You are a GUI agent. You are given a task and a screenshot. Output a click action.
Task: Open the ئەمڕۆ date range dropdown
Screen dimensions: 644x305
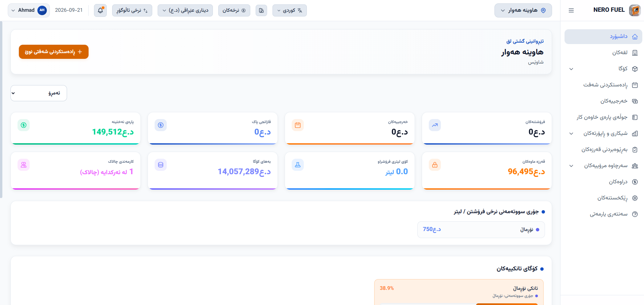click(39, 93)
